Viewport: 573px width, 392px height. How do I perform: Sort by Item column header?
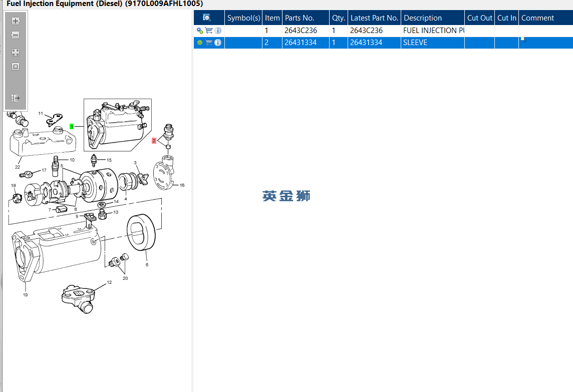[272, 18]
